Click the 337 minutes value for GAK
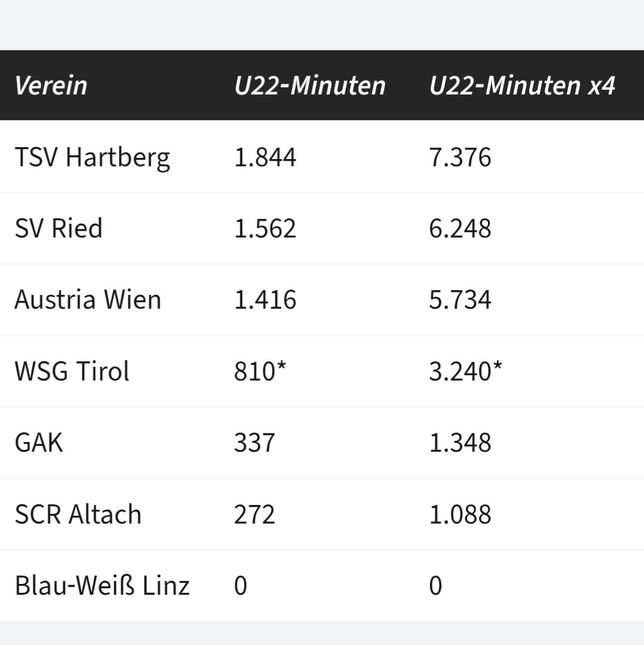 [254, 443]
